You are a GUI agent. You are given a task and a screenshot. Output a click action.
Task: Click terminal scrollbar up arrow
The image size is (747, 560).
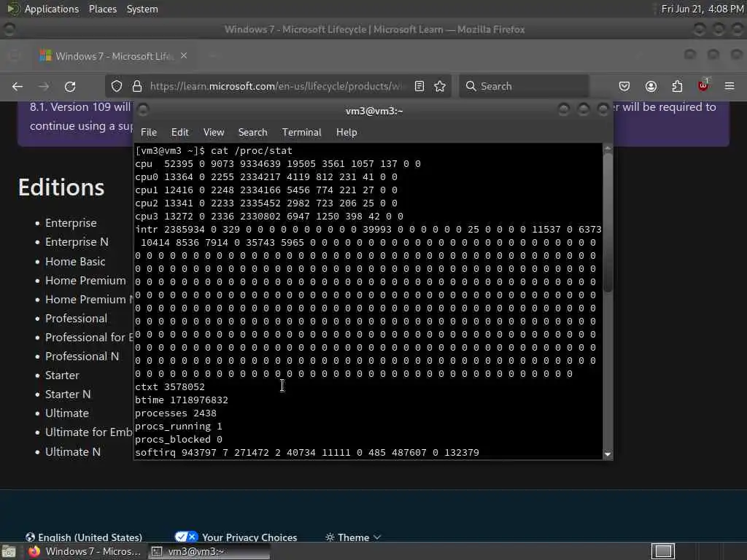(x=608, y=149)
